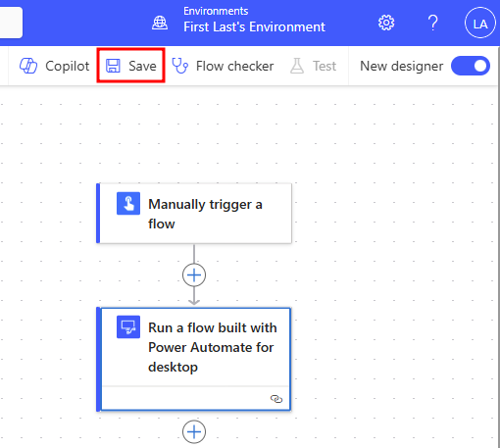Open Flow checker stethoscope icon
500x448 pixels.
click(x=180, y=66)
